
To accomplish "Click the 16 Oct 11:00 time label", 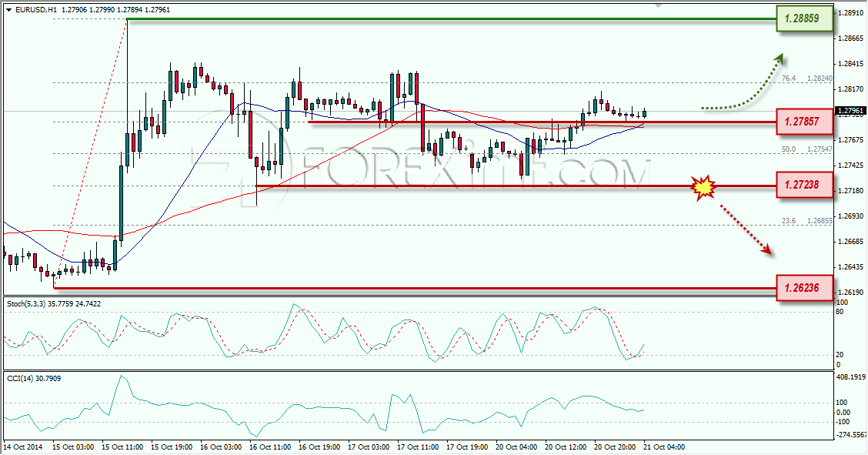I will coord(270,447).
